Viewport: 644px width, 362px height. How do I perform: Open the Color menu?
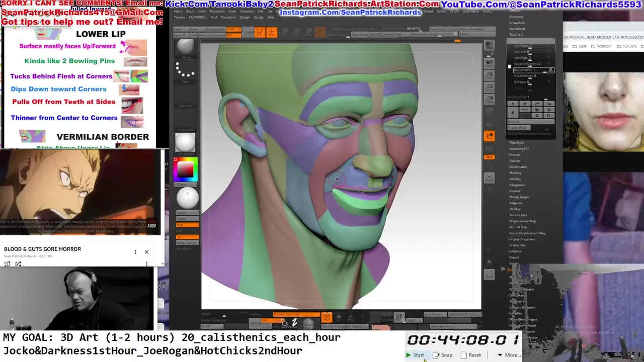(x=202, y=11)
